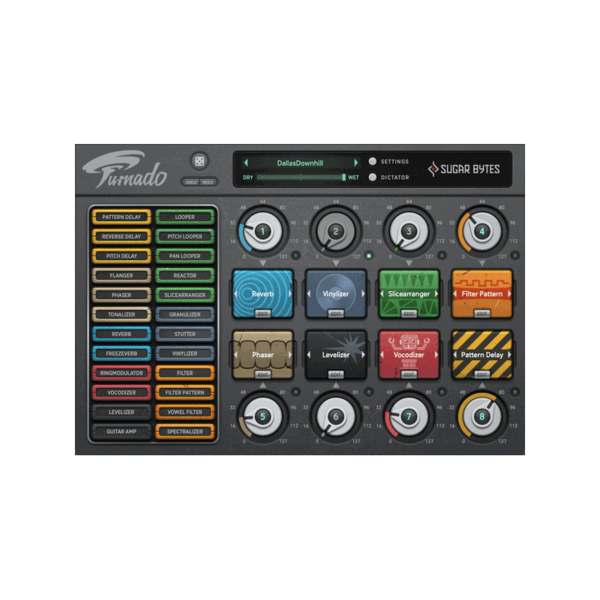Toggle the lit LED next to knob 2
This screenshot has width=600, height=600.
(369, 255)
